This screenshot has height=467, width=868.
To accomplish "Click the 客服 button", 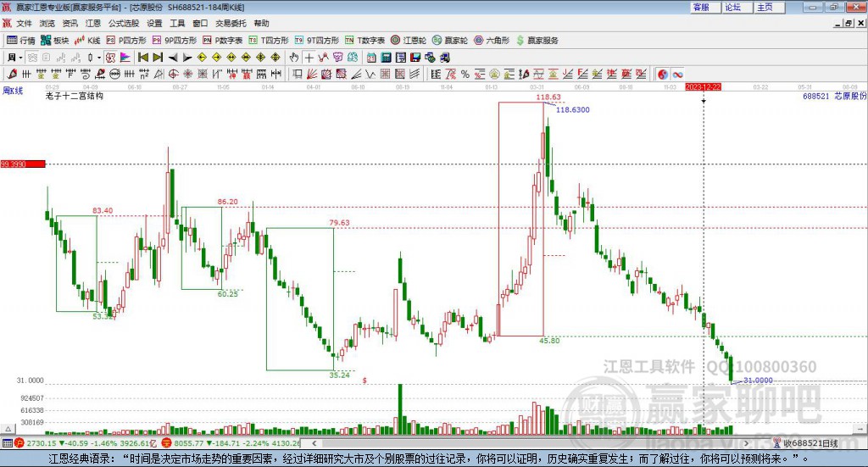I will (705, 7).
